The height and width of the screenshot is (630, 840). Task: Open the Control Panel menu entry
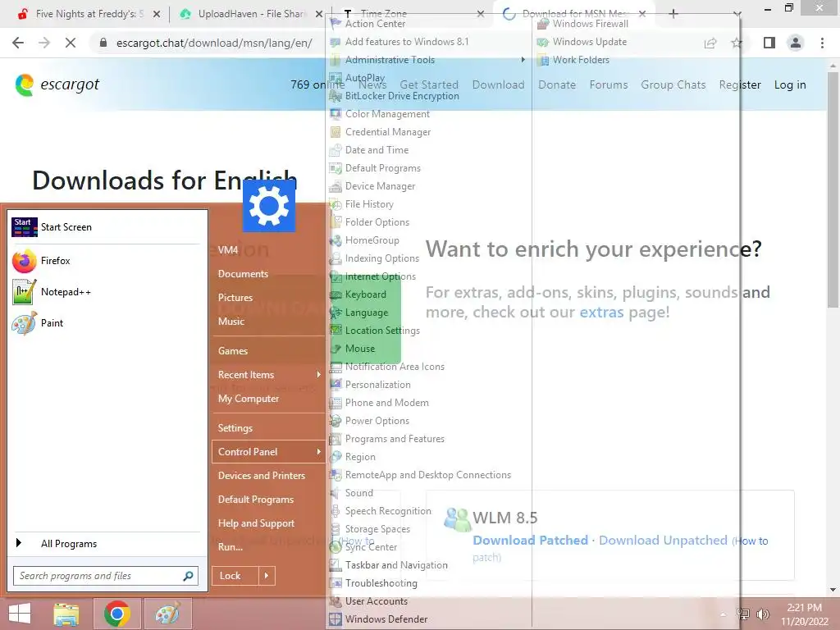click(x=268, y=452)
